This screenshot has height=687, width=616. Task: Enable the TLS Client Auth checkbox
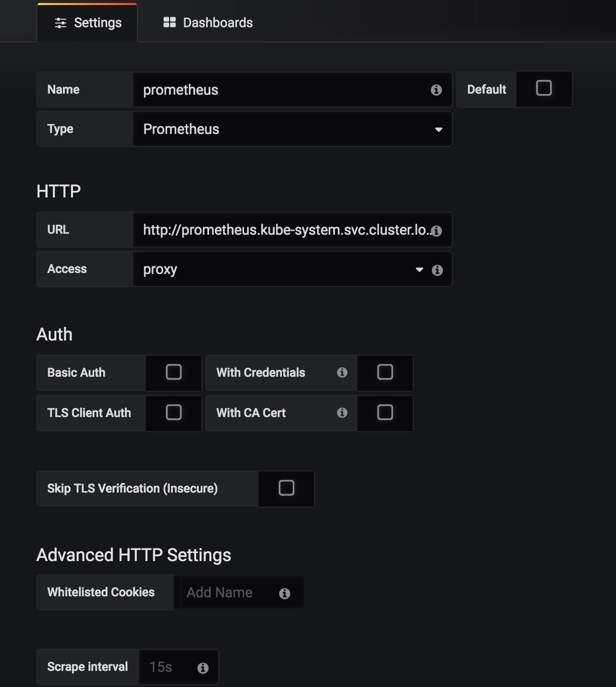(x=174, y=413)
